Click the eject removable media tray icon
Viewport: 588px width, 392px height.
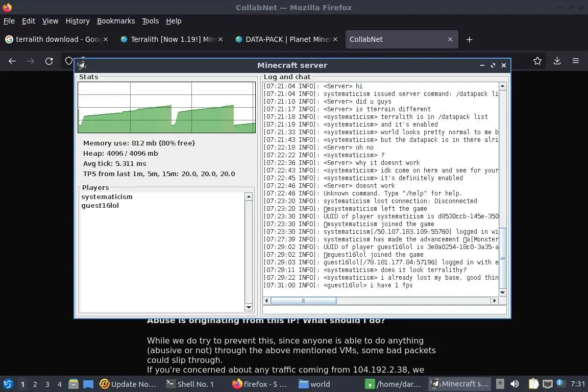500,384
